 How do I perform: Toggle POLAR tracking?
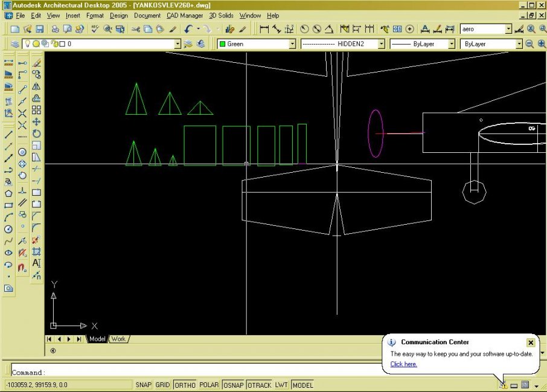point(209,385)
